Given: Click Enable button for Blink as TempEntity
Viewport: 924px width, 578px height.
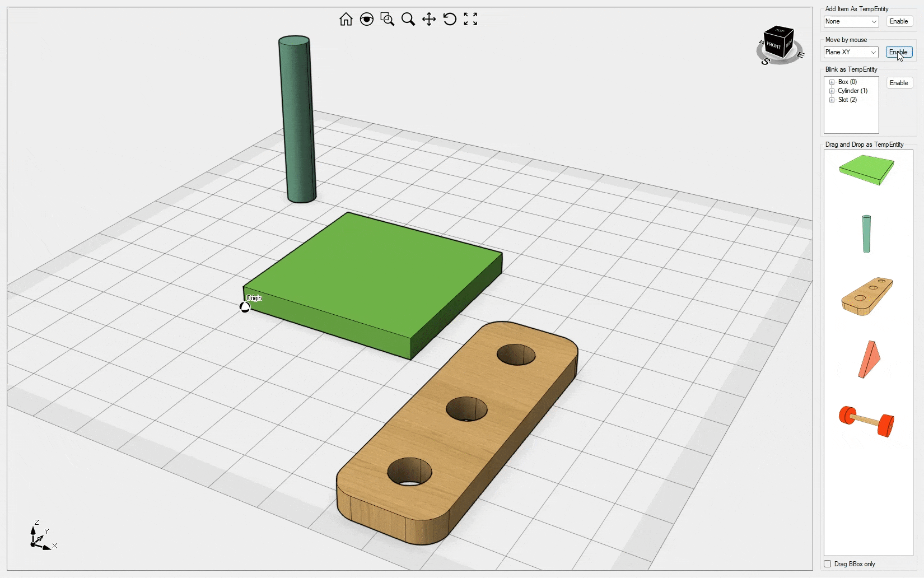Looking at the screenshot, I should click(899, 83).
